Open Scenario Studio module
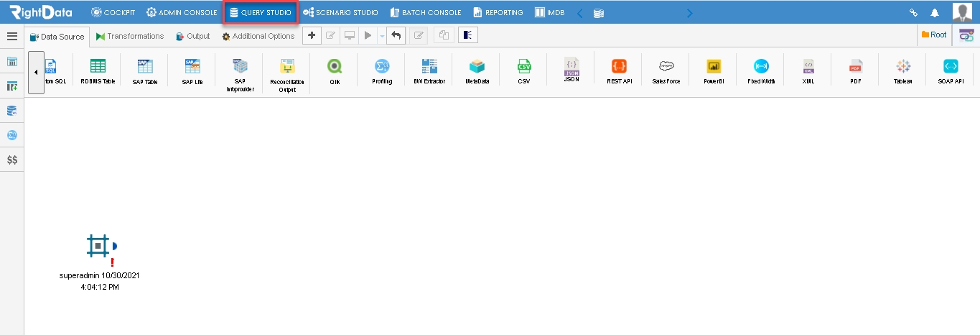Viewport: 980px width, 335px height. [340, 12]
